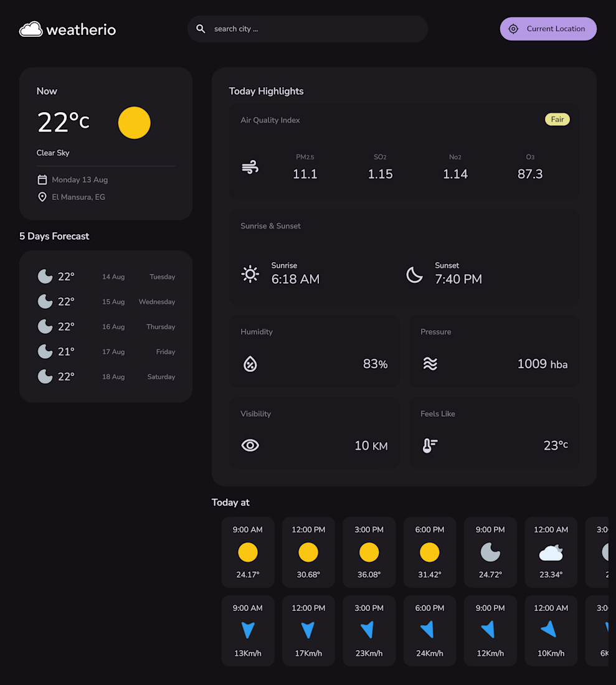Click the Sunrise sun icon
Viewport: 616px width, 685px height.
click(x=250, y=274)
